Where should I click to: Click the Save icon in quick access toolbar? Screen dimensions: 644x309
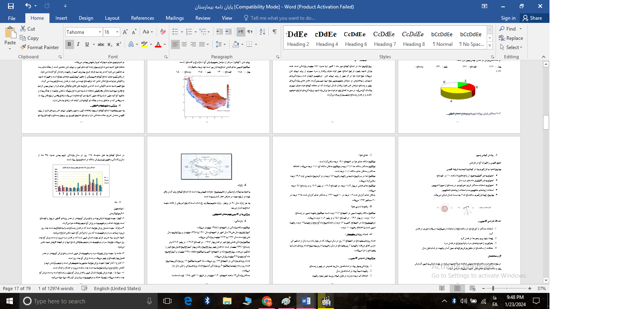click(11, 6)
